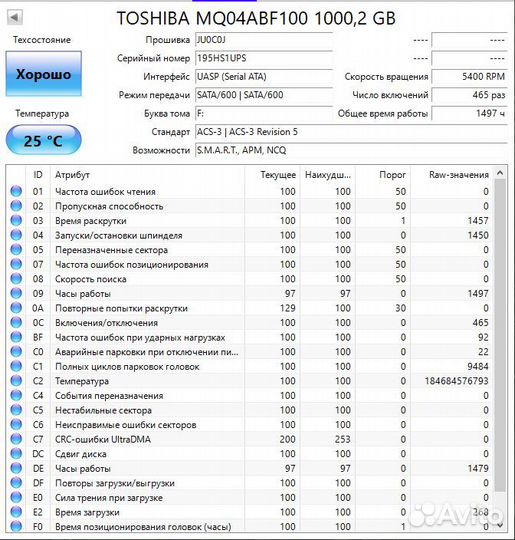Click Полных циклов парковок головок row

click(x=251, y=366)
